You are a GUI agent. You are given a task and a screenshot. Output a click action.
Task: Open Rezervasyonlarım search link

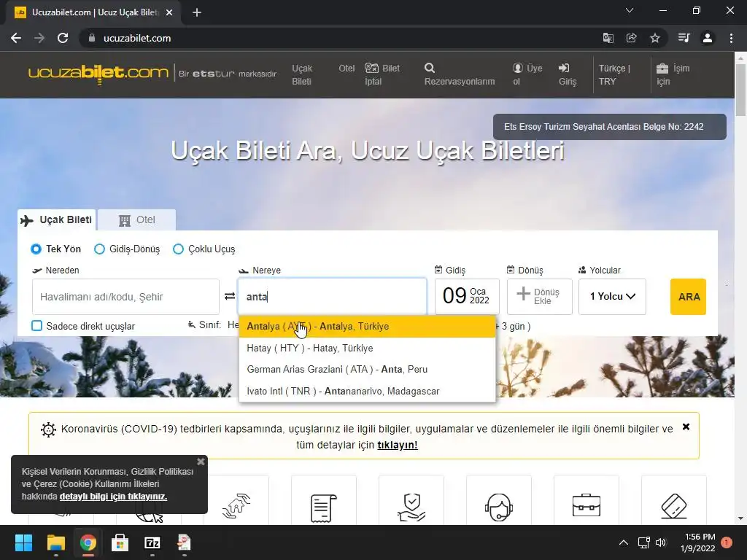coord(460,75)
